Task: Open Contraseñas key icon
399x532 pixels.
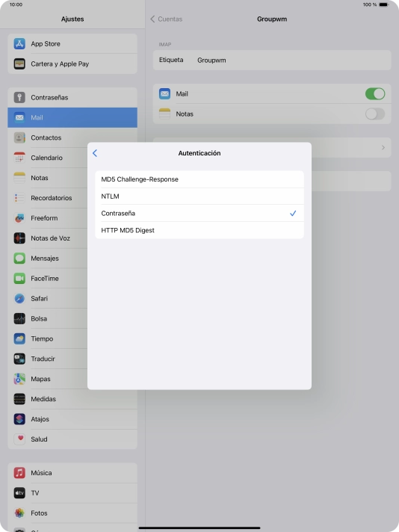Action: coord(19,97)
